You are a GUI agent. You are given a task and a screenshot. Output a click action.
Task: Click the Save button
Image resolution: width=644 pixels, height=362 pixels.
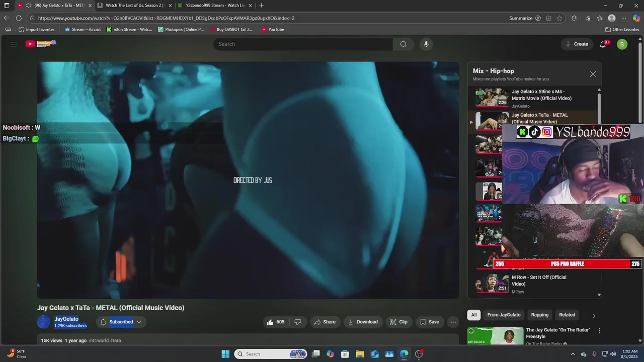(x=429, y=322)
